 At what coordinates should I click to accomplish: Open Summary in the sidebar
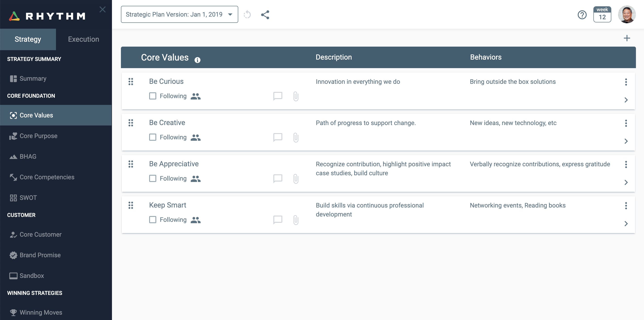pos(56,79)
